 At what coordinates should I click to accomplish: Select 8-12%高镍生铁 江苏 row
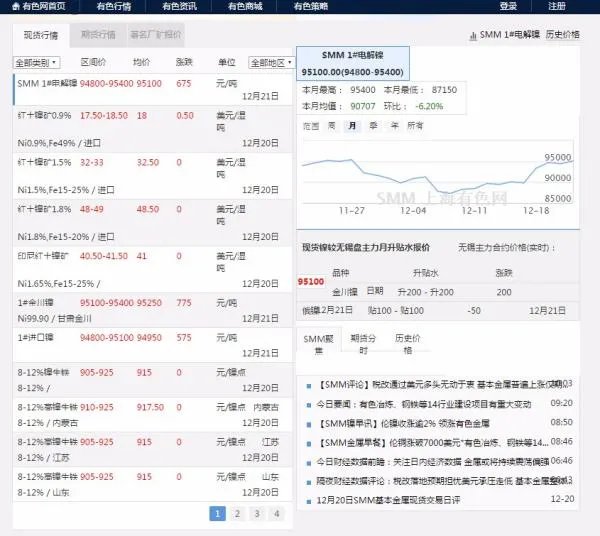[153, 450]
